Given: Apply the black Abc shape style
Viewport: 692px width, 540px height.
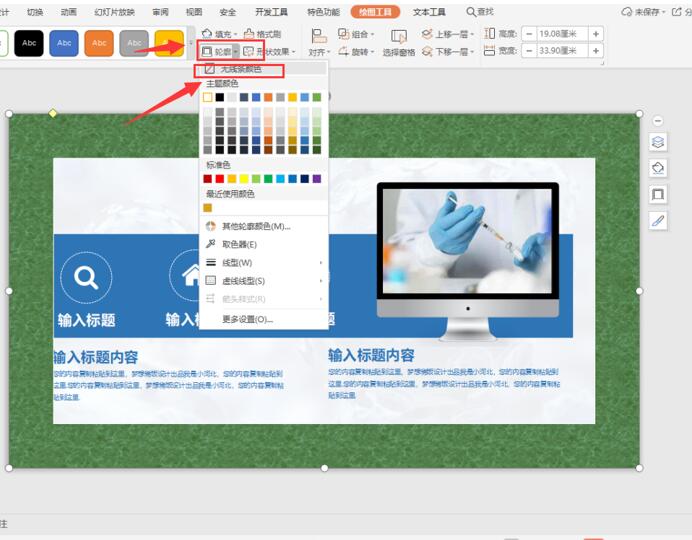Looking at the screenshot, I should (x=28, y=43).
